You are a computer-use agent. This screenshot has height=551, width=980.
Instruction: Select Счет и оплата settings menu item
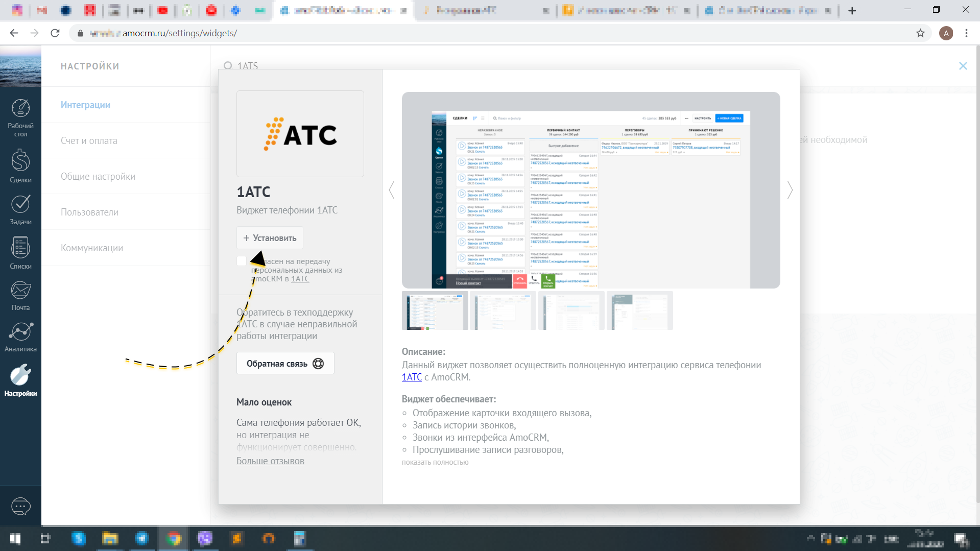(89, 140)
